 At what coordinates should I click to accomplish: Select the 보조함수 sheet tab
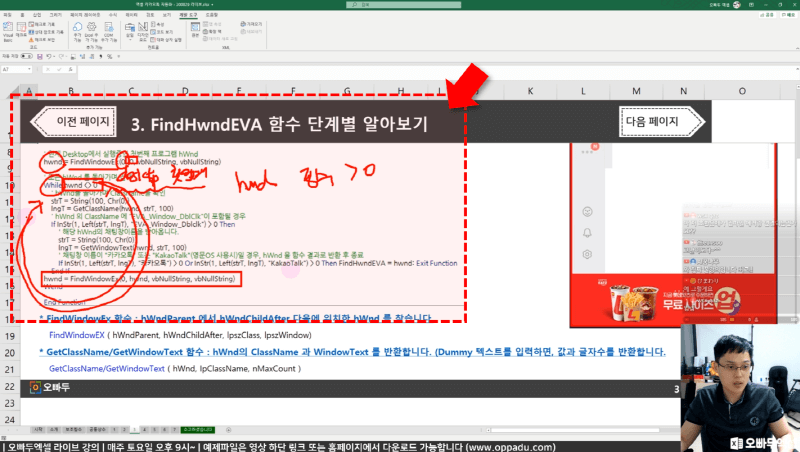coord(73,430)
